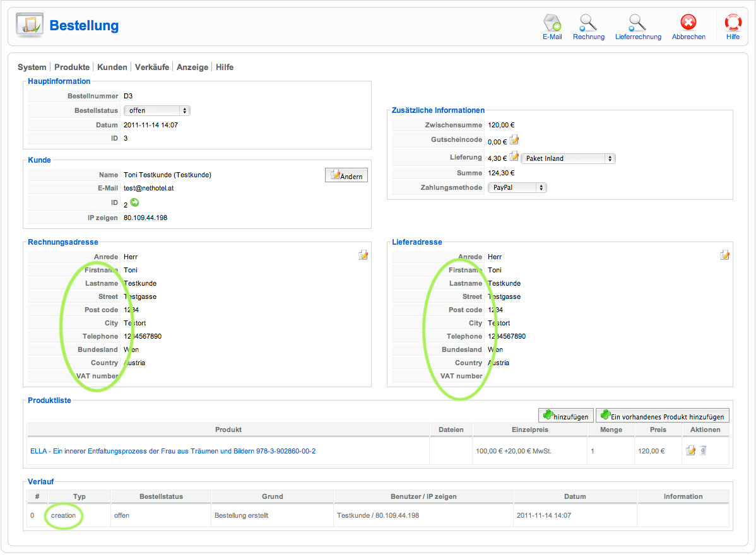Click Ein vorhandenes Produkt hinzufügen button
Image resolution: width=756 pixels, height=555 pixels.
663,416
